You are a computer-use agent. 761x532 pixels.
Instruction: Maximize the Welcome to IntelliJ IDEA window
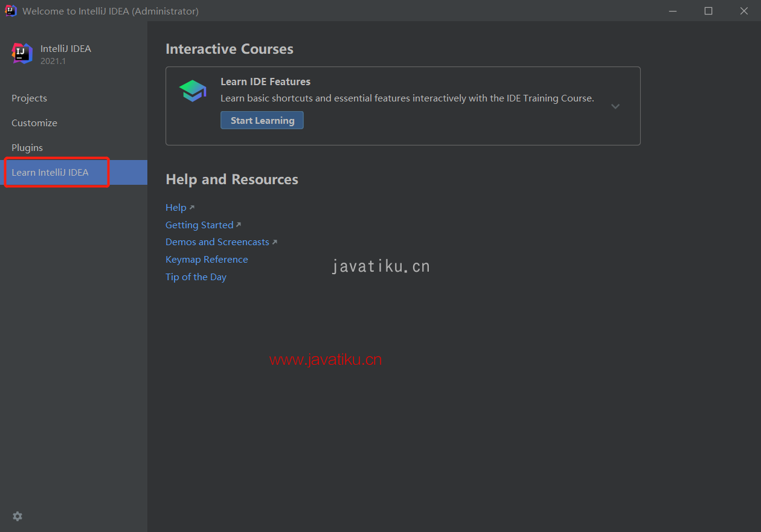tap(708, 11)
